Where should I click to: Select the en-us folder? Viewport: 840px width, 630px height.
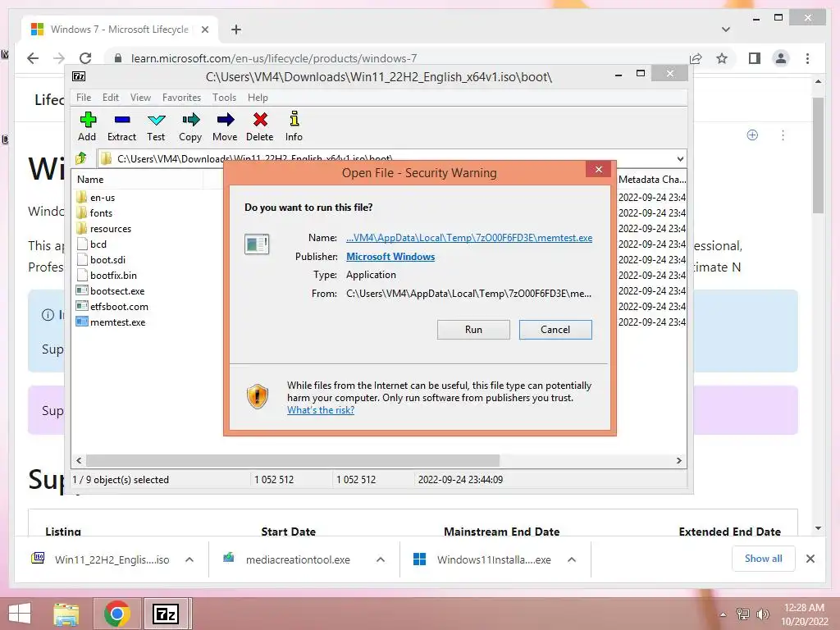coord(103,198)
